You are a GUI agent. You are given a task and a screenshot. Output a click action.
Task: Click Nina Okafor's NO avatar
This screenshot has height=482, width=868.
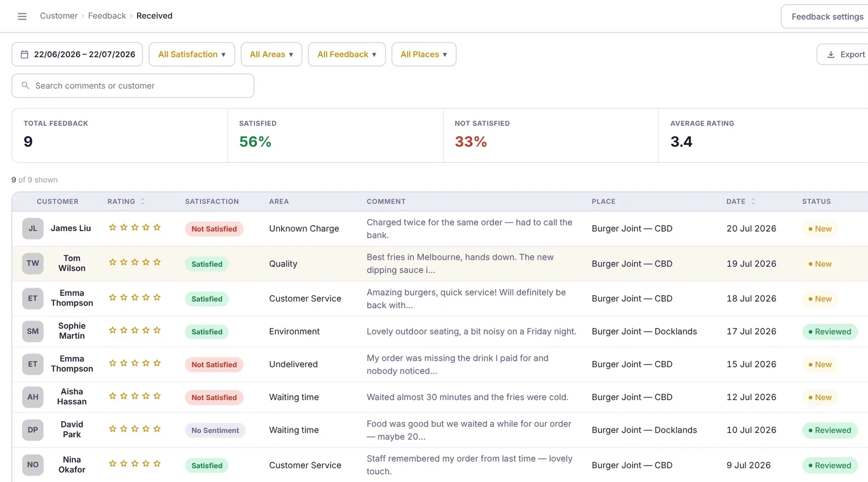point(33,465)
